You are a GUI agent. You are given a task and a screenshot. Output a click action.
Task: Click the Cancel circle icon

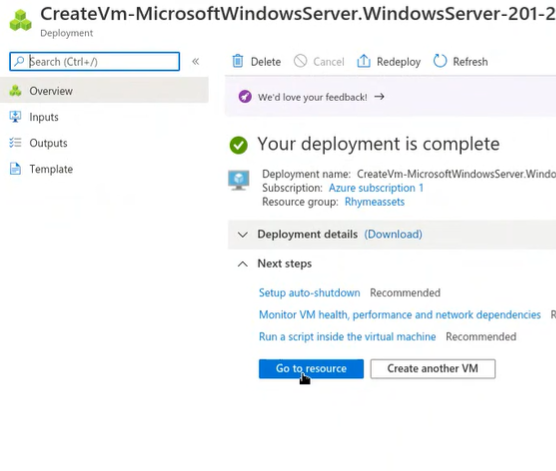coord(300,61)
